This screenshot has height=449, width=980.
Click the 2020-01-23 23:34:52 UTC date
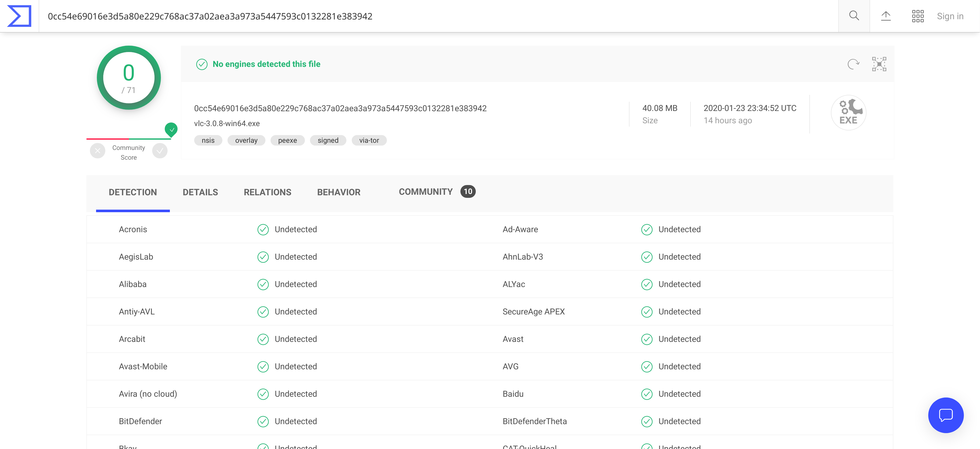[x=750, y=108]
